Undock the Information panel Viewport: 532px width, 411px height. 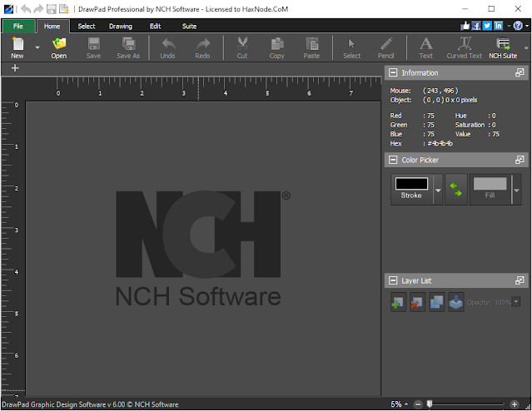click(520, 72)
